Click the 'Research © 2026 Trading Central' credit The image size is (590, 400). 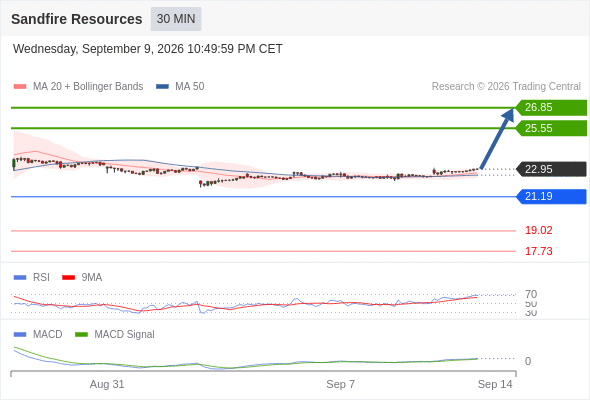pyautogui.click(x=506, y=87)
